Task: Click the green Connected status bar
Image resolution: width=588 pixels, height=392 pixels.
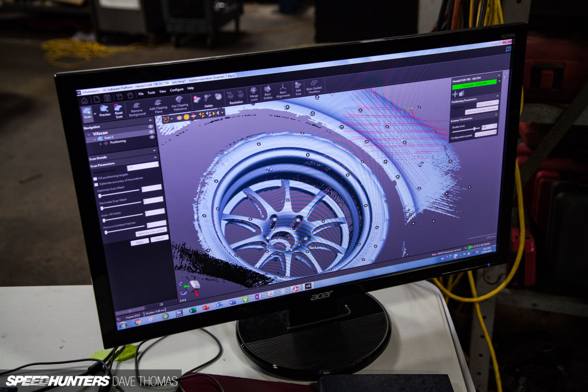Action: point(474,84)
